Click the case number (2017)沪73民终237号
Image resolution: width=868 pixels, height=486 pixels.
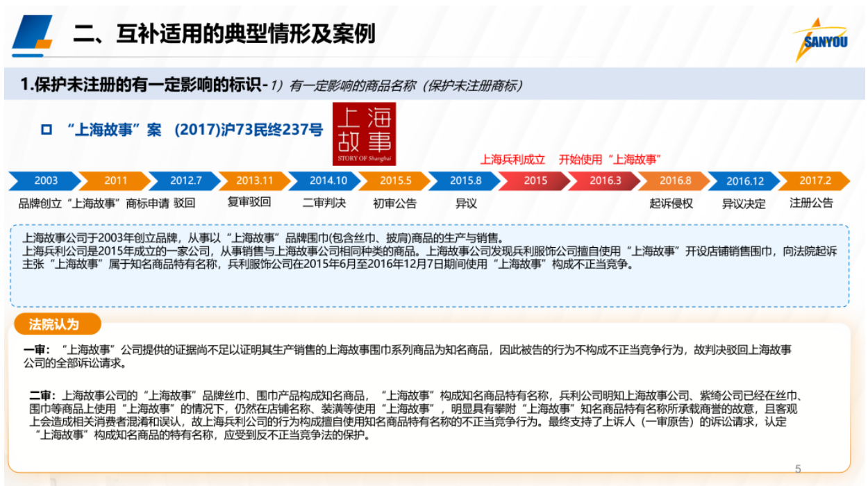point(249,130)
